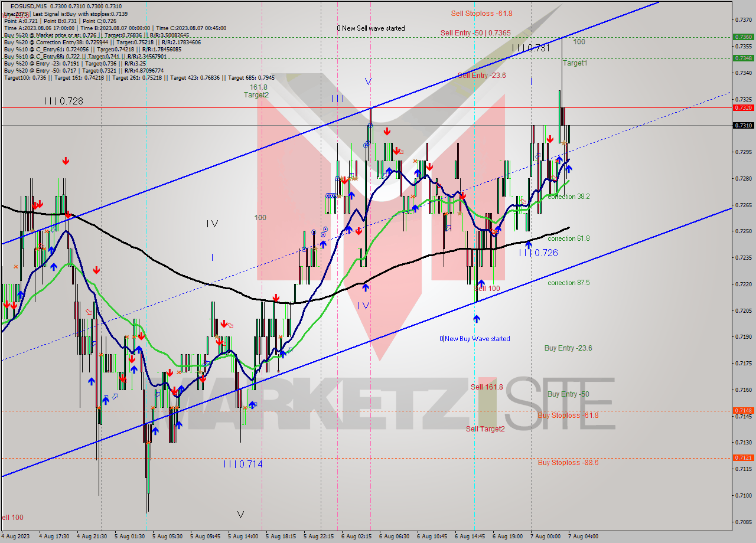Select the 0.7085 price scale value
Image resolution: width=756 pixels, height=543 pixels.
click(x=743, y=522)
